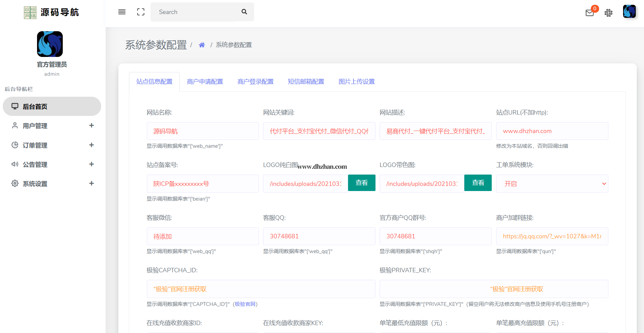Open the top-right user avatar
Image resolution: width=644 pixels, height=333 pixels.
point(629,11)
